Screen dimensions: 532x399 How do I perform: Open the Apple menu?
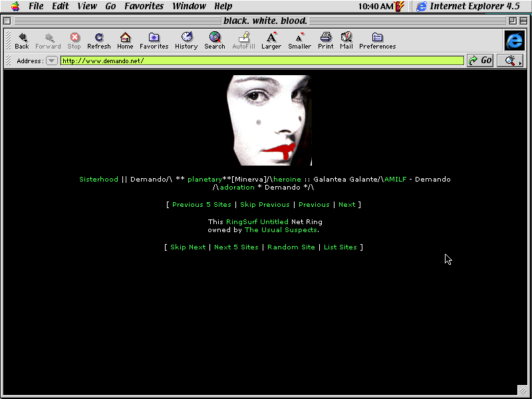15,7
